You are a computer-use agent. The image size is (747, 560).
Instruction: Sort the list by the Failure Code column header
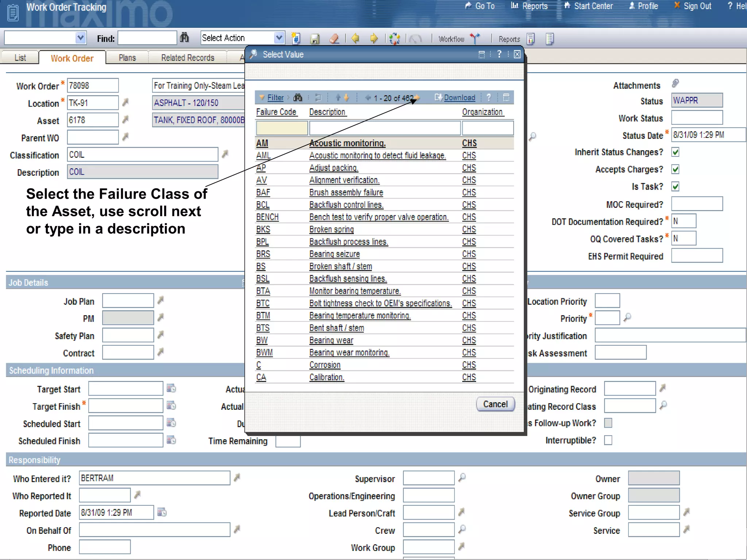[x=276, y=112]
